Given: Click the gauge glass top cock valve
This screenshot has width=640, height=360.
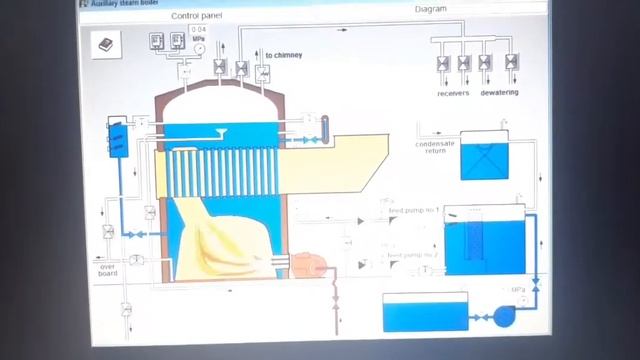Looking at the screenshot, I should [141, 122].
